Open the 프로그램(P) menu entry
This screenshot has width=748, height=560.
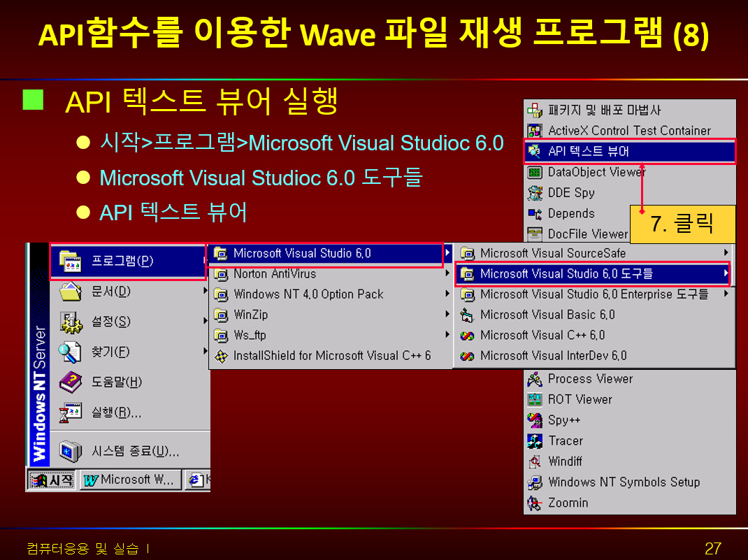point(129,261)
